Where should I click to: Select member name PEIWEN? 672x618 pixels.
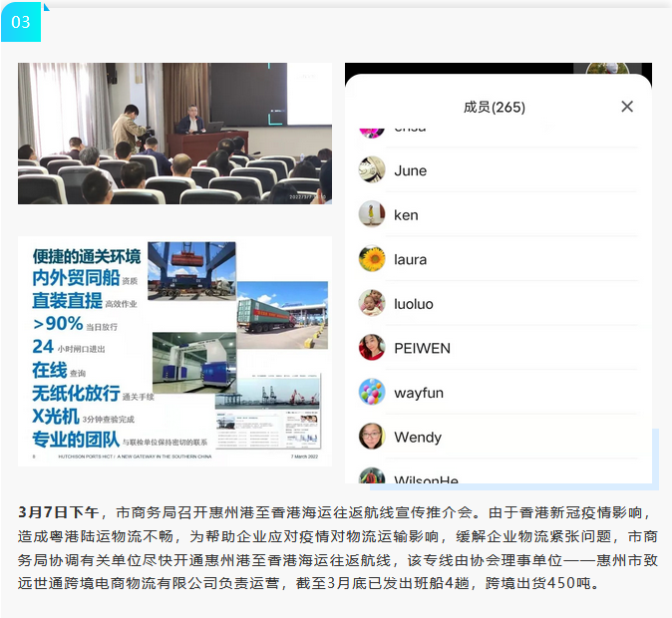tap(422, 348)
